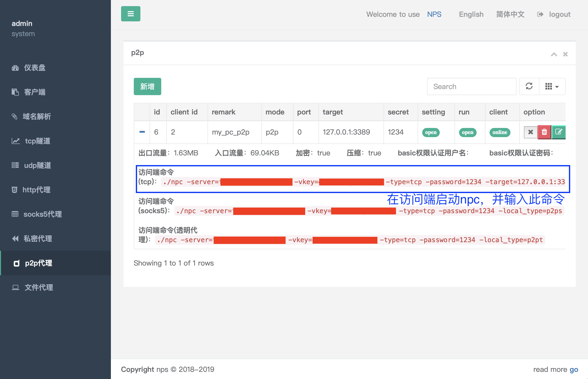
Task: Collapse the detail row for id 6
Action: click(142, 132)
